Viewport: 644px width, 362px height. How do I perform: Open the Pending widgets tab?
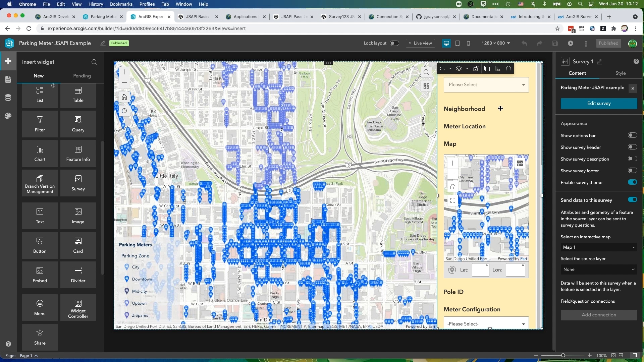click(x=82, y=76)
